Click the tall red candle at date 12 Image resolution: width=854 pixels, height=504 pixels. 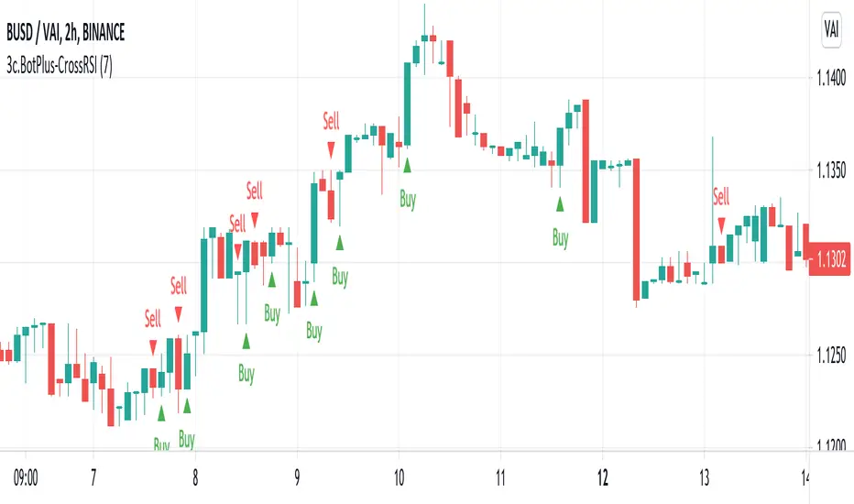tap(634, 229)
